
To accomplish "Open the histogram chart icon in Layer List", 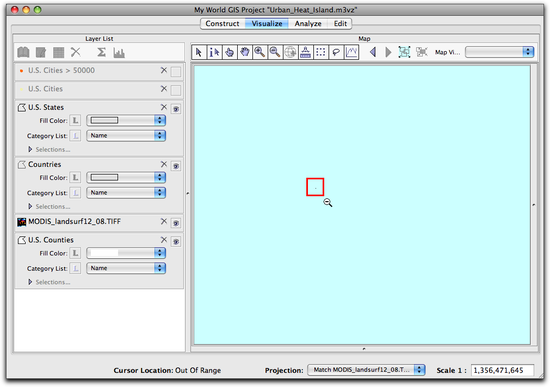I will pyautogui.click(x=119, y=53).
